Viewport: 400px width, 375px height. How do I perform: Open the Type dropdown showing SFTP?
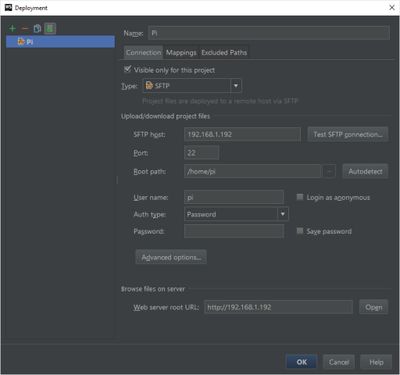click(x=192, y=86)
